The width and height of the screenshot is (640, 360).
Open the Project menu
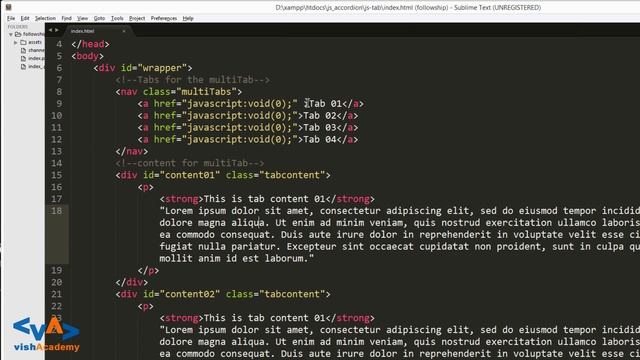point(137,18)
